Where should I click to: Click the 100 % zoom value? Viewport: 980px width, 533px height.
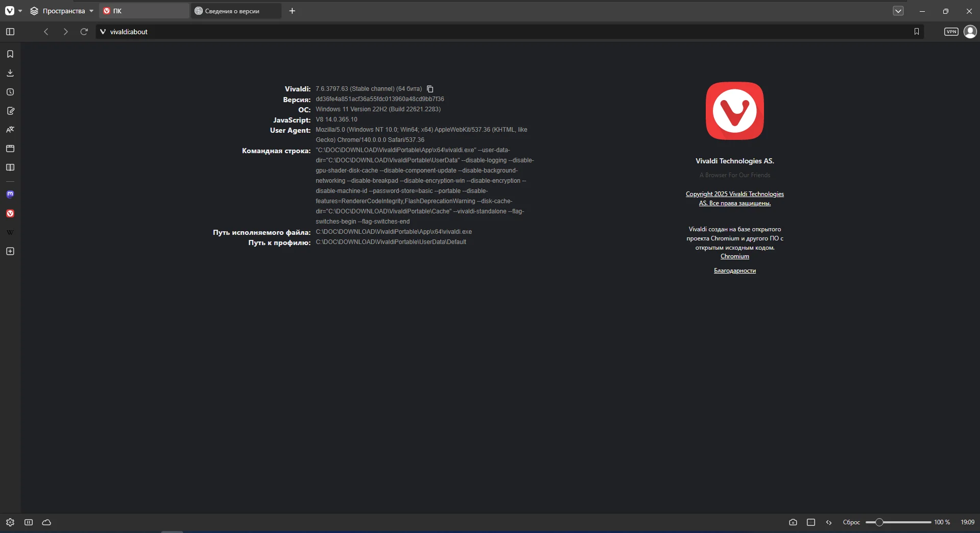tap(942, 522)
